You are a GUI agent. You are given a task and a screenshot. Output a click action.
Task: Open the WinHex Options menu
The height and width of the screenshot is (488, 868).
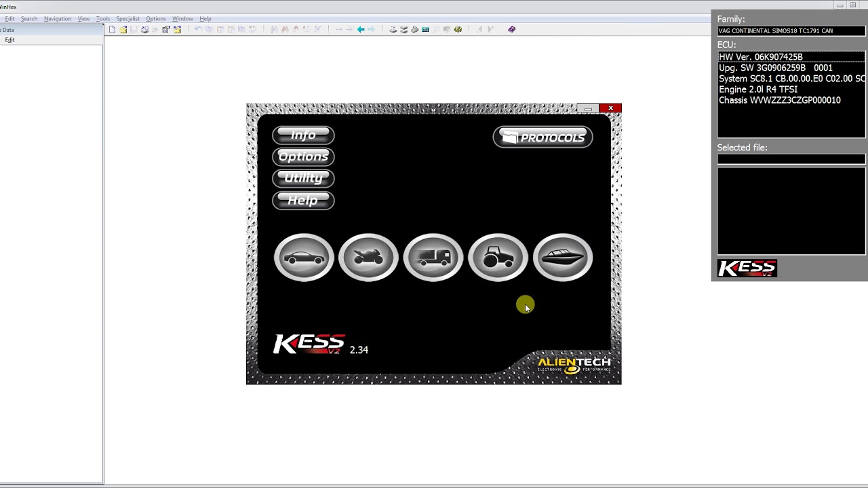coord(155,19)
